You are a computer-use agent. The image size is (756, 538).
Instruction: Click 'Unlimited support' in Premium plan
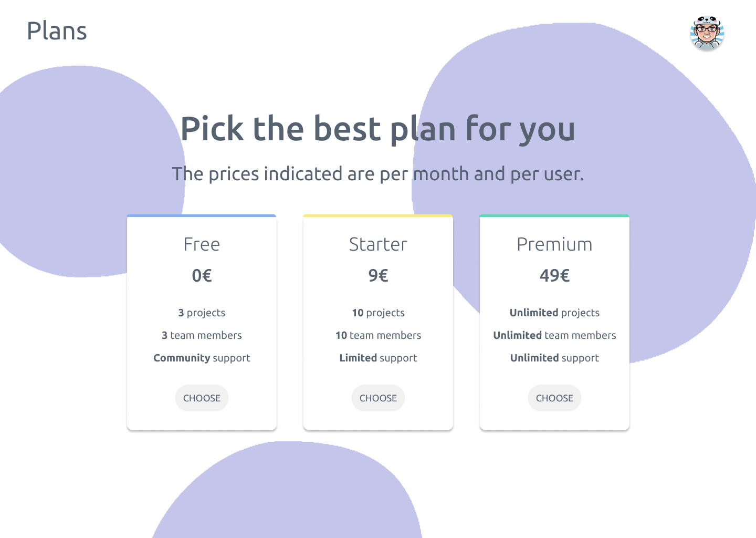click(554, 358)
